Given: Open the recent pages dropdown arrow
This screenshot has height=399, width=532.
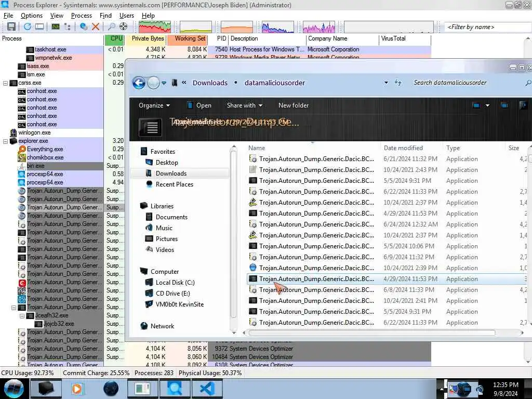Looking at the screenshot, I should click(164, 83).
